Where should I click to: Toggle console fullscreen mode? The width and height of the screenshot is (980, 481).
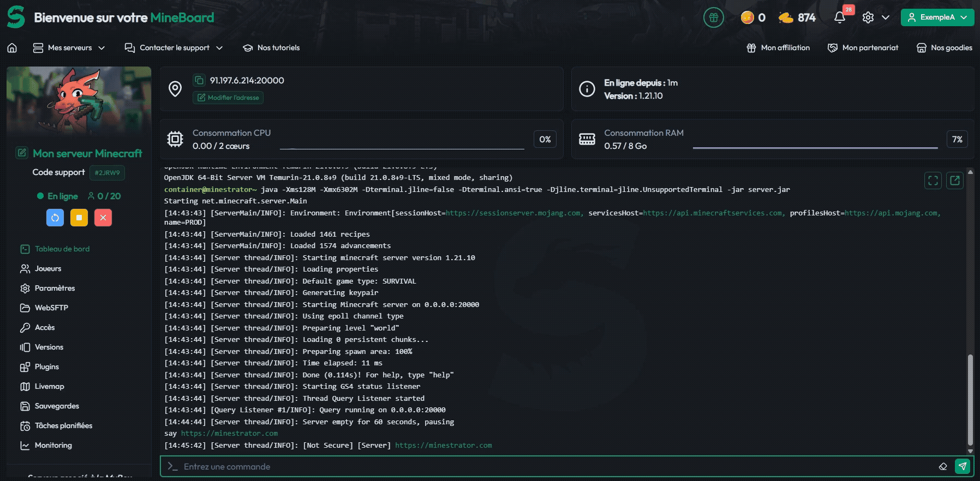933,181
